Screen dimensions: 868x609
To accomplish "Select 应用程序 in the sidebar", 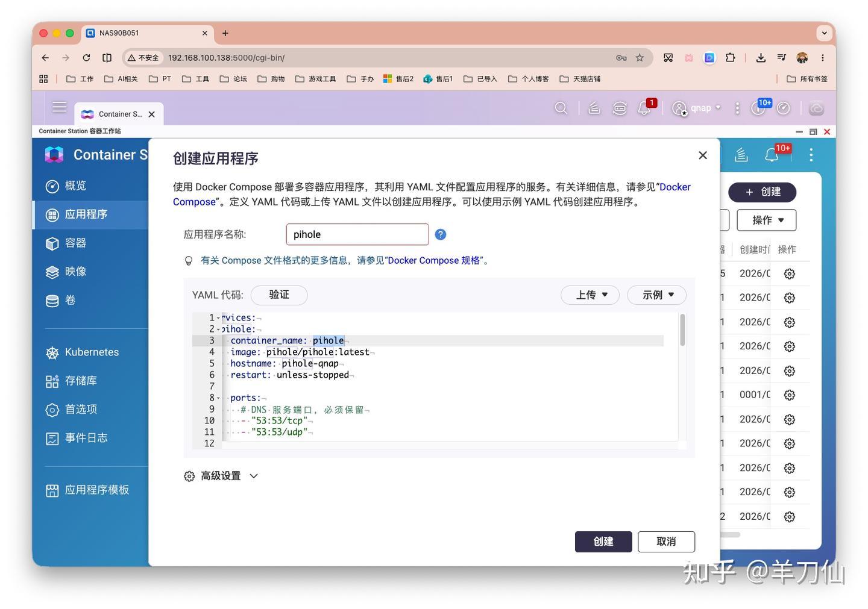I will [x=91, y=214].
